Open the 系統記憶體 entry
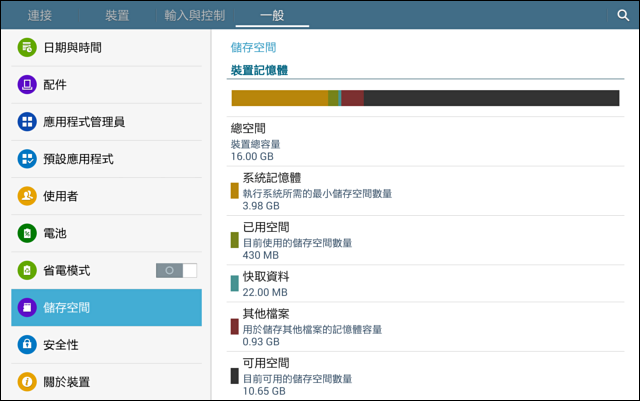The height and width of the screenshot is (401, 640). click(x=426, y=191)
